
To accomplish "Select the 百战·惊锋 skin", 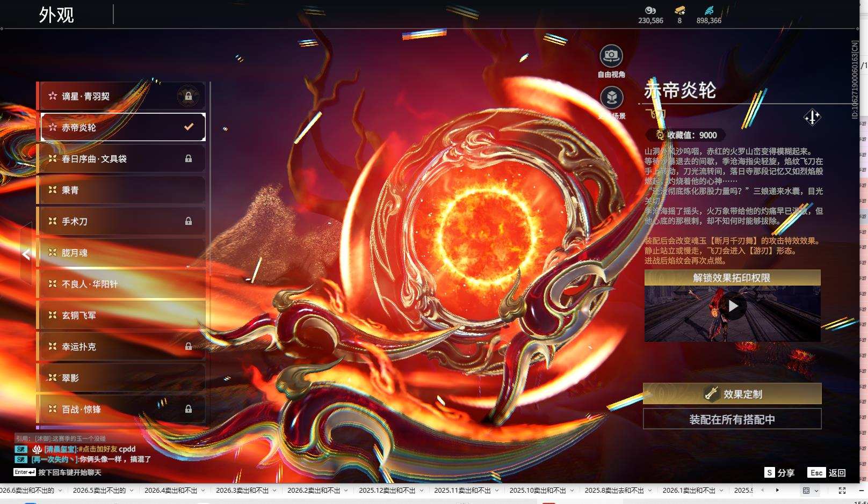I will pyautogui.click(x=122, y=409).
